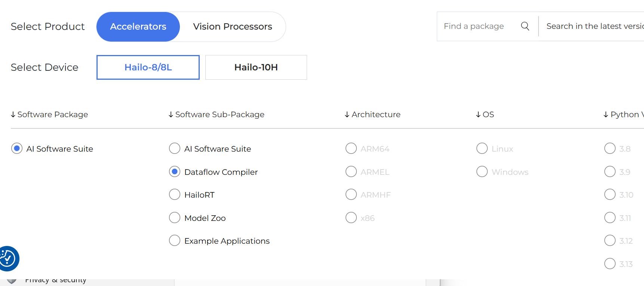This screenshot has height=286, width=644.
Task: Switch to the Vision Processors tab
Action: tap(233, 27)
